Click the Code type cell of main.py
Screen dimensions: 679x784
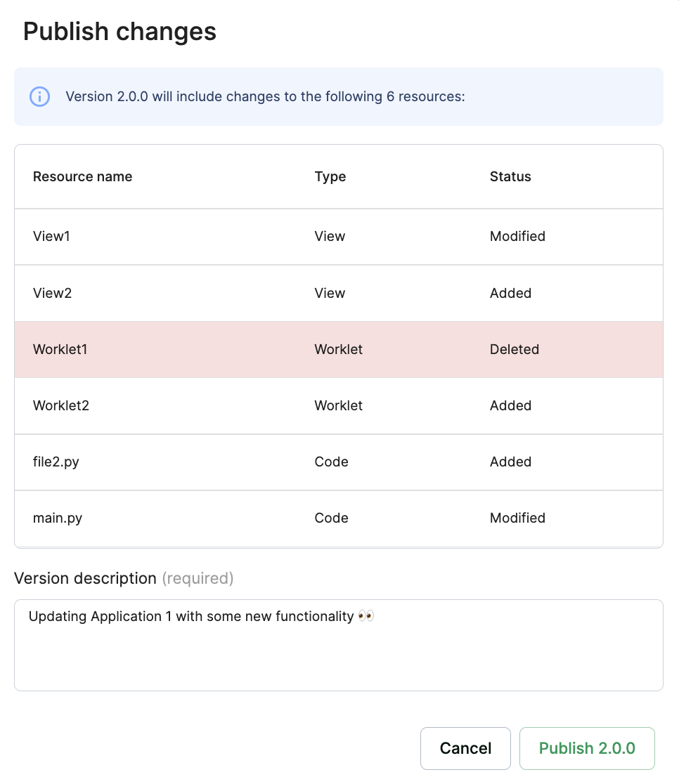click(331, 518)
